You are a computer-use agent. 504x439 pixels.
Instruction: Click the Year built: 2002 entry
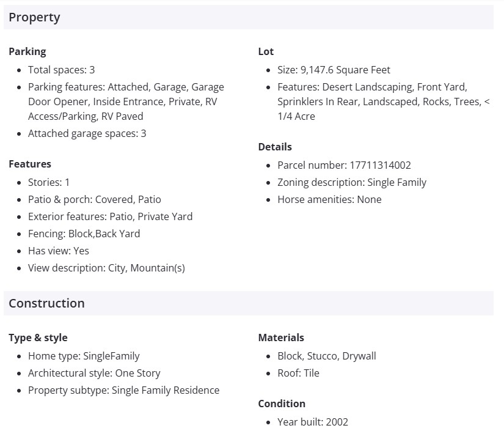(x=313, y=422)
